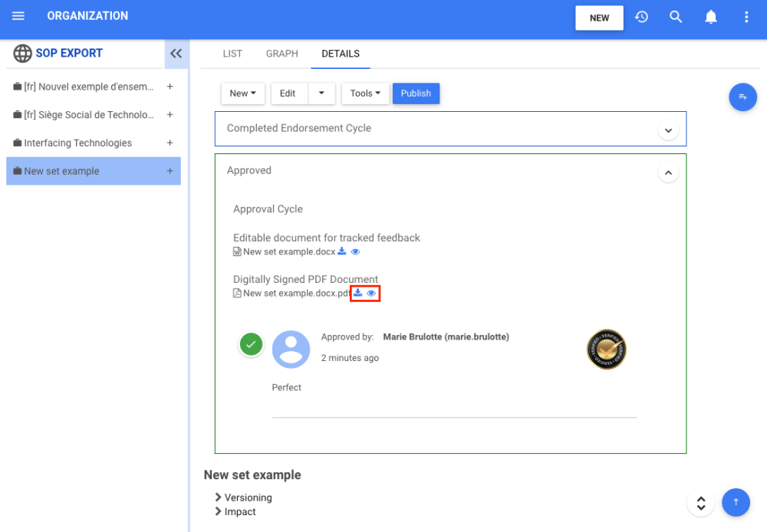Click the 2 minutes ago timestamp
The height and width of the screenshot is (532, 767).
pyautogui.click(x=350, y=358)
